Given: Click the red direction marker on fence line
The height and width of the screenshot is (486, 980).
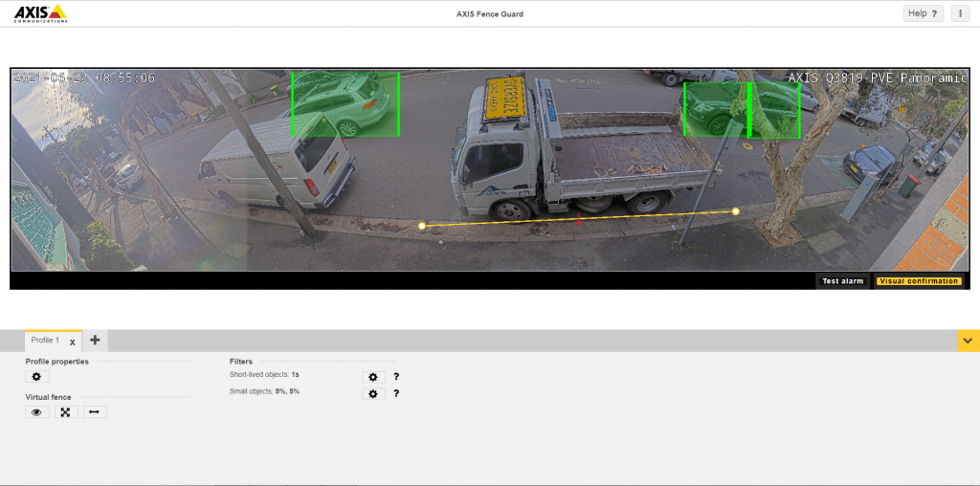Looking at the screenshot, I should (579, 219).
